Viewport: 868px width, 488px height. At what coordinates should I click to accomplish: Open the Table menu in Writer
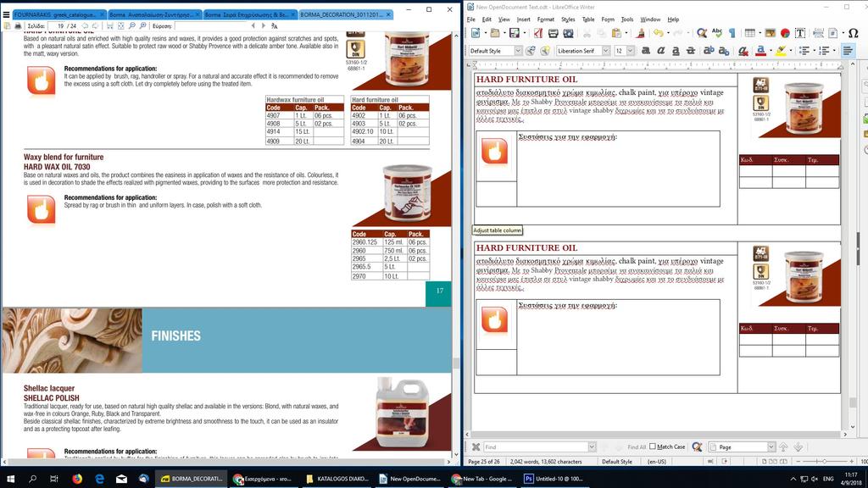pos(588,19)
